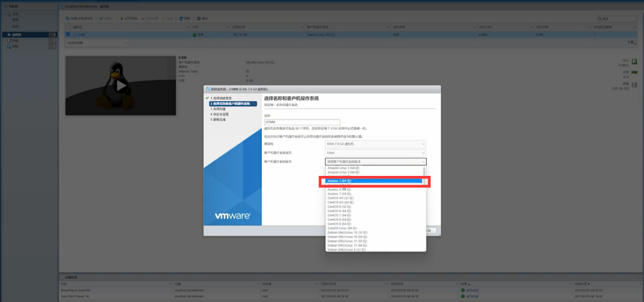Toggle the select-all checkbox in the VM table header
The width and height of the screenshot is (644, 302).
(x=68, y=26)
